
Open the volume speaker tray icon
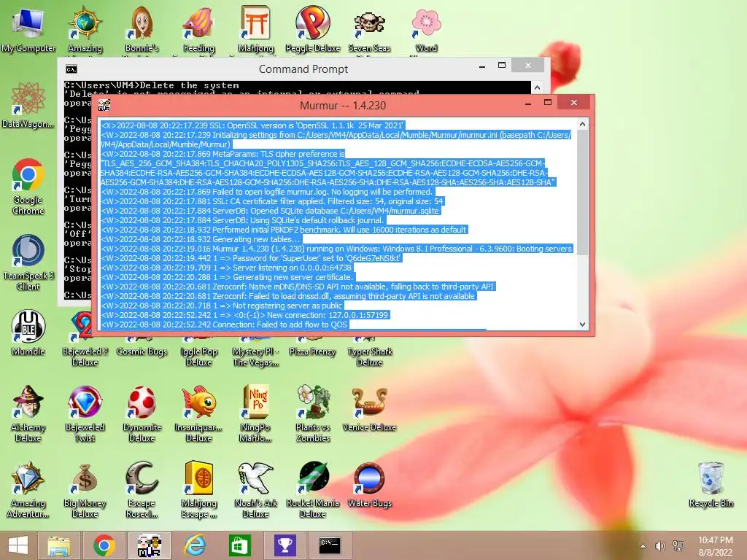660,546
